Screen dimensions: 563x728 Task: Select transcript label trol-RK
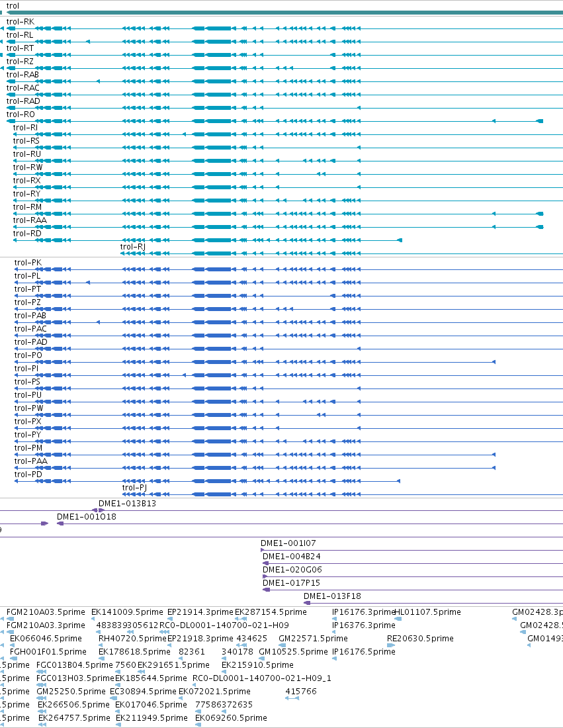tap(21, 22)
